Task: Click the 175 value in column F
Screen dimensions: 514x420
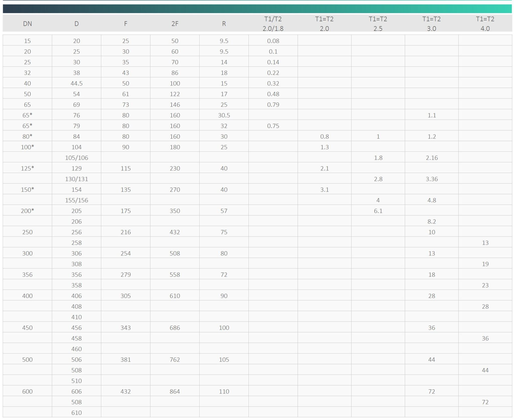Action: point(125,211)
